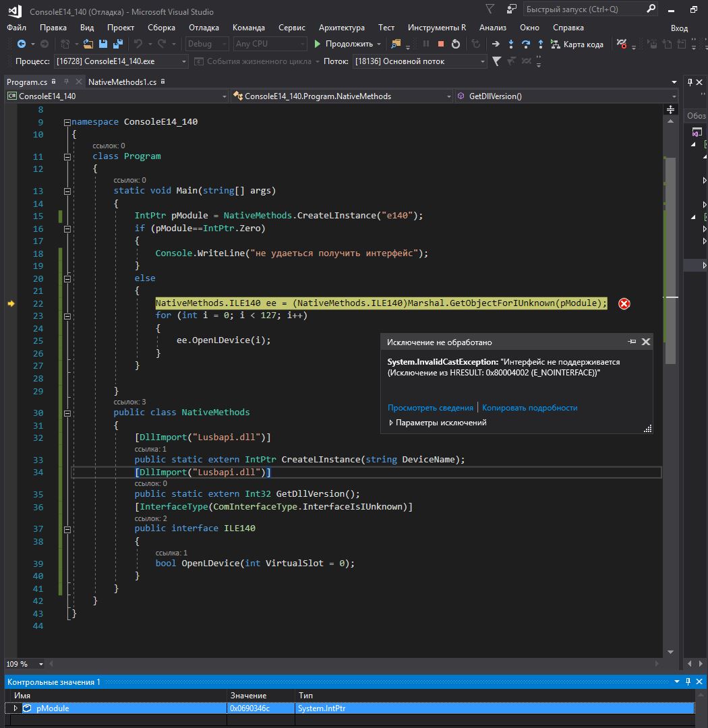Open the Code Map (Карта кода)
The width and height of the screenshot is (708, 728).
(x=577, y=44)
